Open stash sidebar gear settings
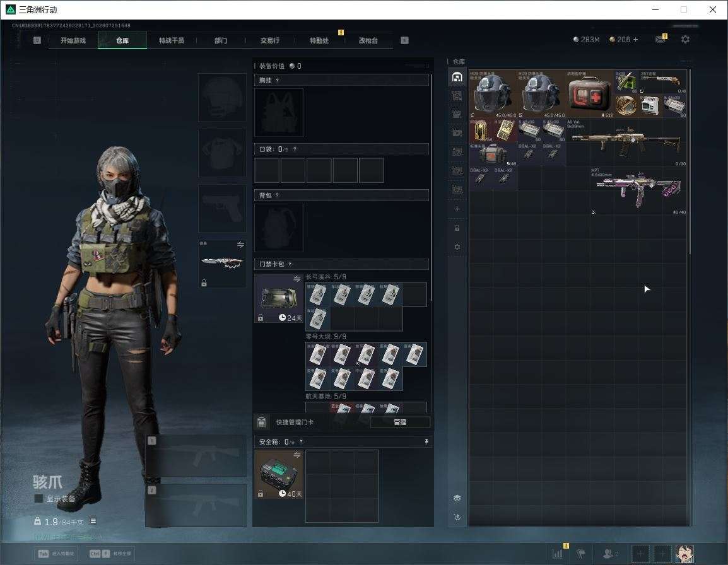The image size is (728, 565). pyautogui.click(x=457, y=247)
